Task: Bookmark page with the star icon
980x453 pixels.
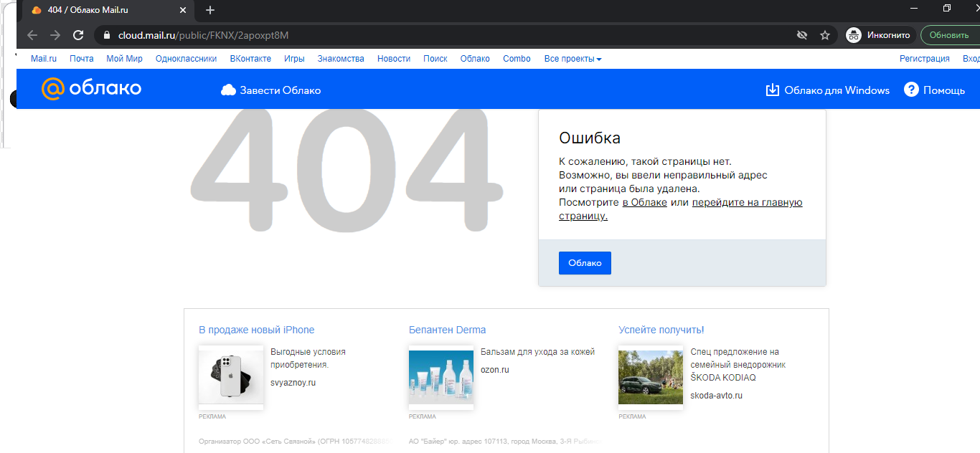Action: coord(825,35)
